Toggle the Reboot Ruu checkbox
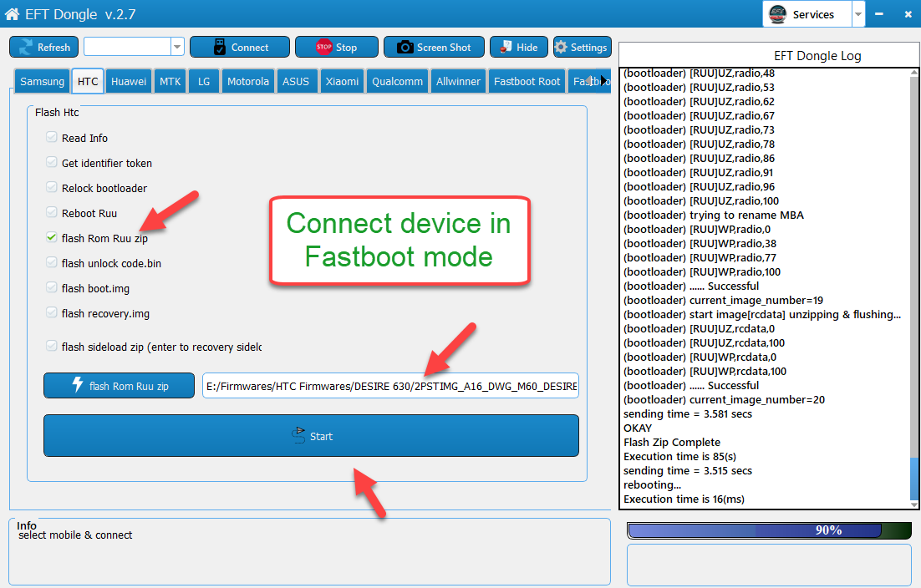Viewport: 921px width, 588px height. pyautogui.click(x=52, y=212)
